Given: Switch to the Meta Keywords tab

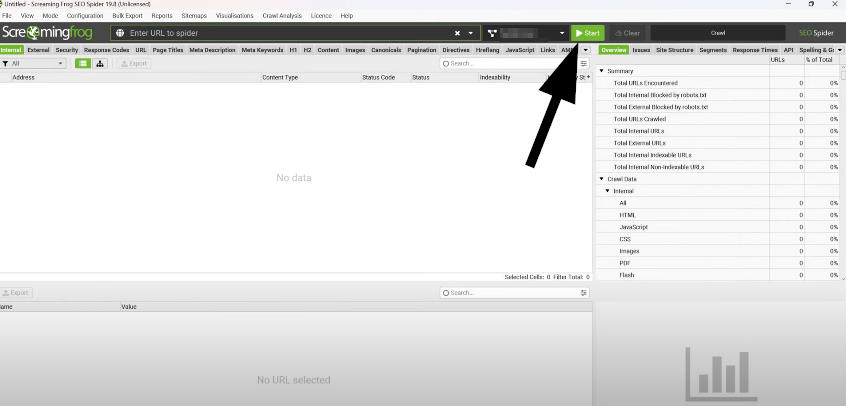Looking at the screenshot, I should coord(262,50).
